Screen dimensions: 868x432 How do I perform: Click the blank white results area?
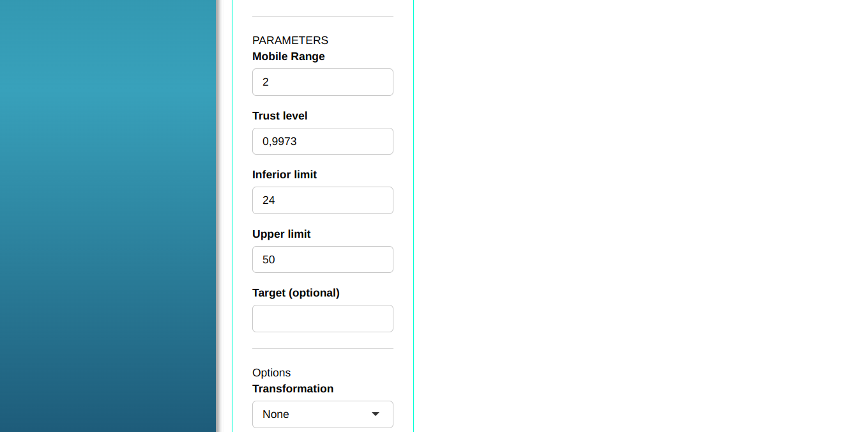(639, 216)
